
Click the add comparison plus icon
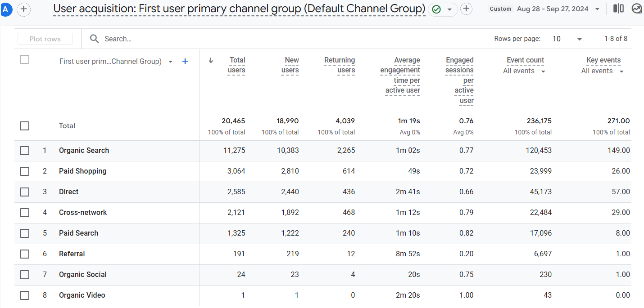tap(24, 9)
